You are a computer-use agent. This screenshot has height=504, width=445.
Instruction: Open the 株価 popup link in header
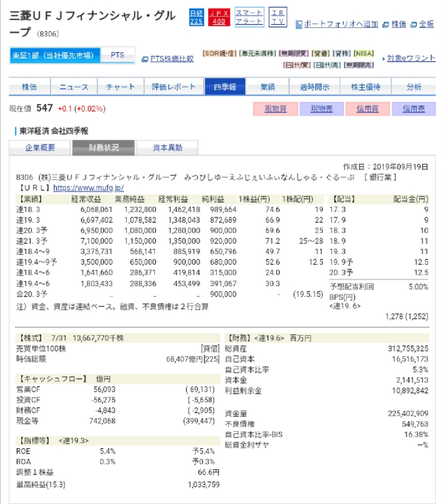[398, 24]
